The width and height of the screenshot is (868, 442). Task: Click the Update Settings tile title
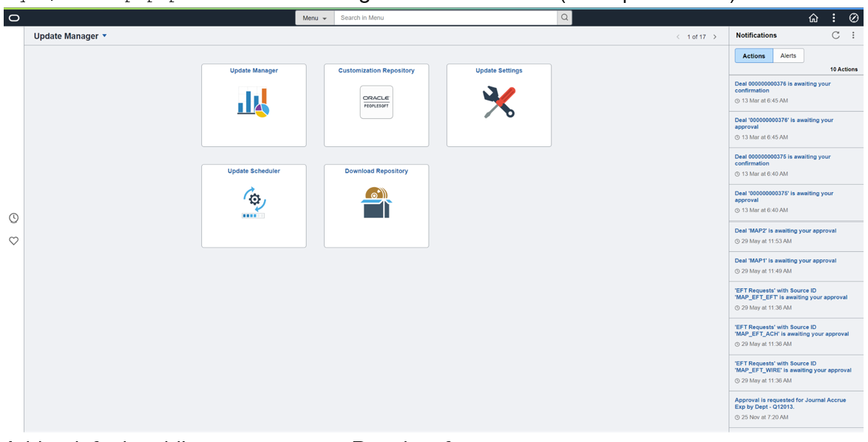[x=499, y=71]
